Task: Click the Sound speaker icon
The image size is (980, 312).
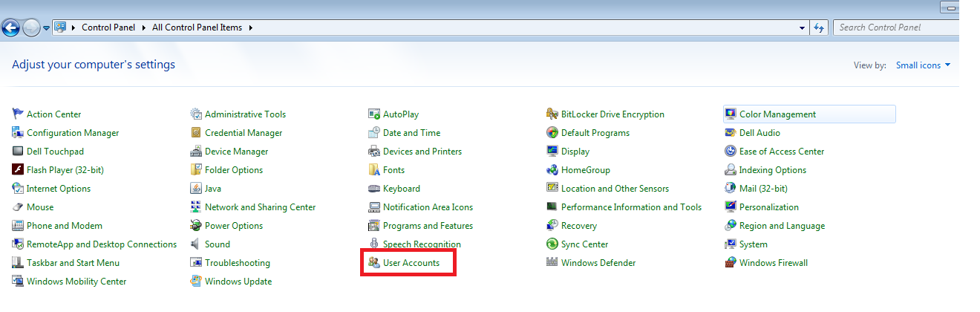Action: pos(196,244)
